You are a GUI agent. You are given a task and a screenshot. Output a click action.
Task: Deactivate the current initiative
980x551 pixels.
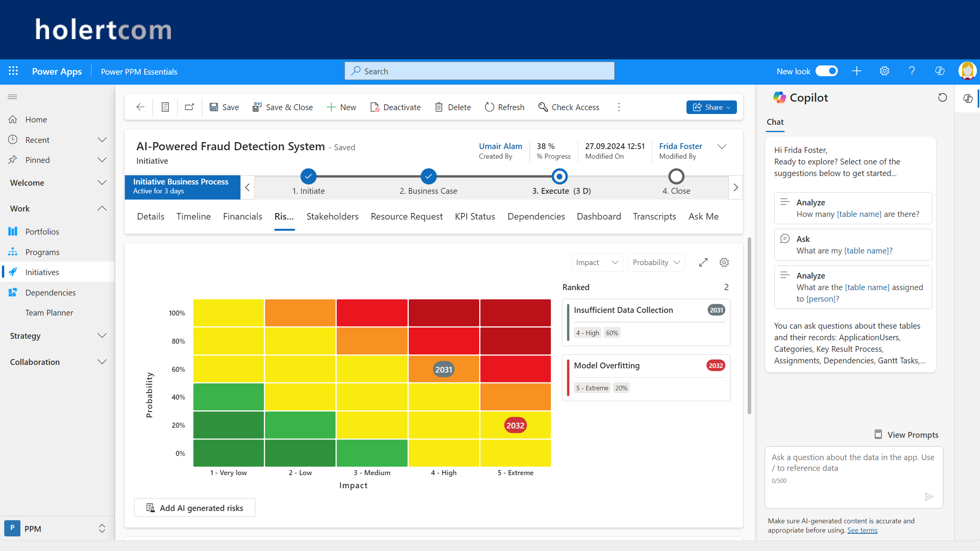395,107
